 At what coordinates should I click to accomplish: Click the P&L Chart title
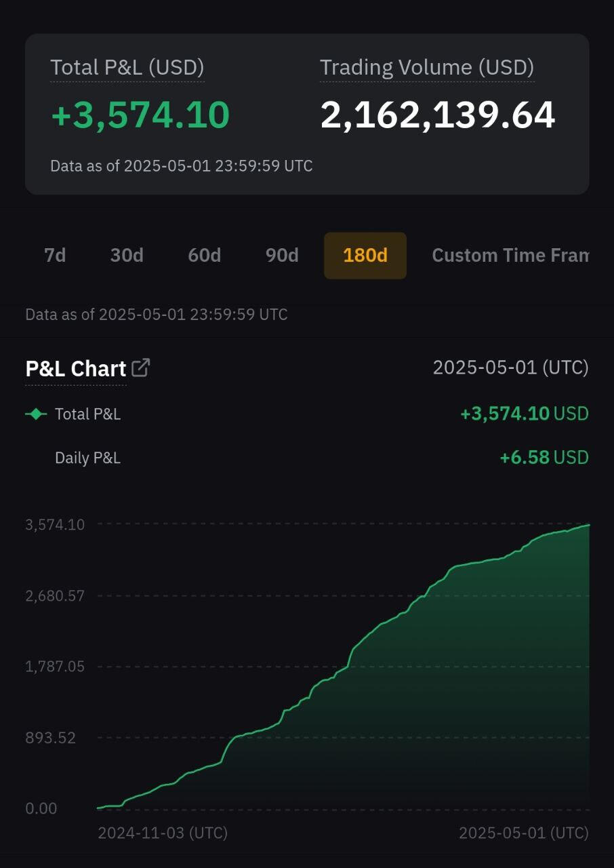pos(76,368)
